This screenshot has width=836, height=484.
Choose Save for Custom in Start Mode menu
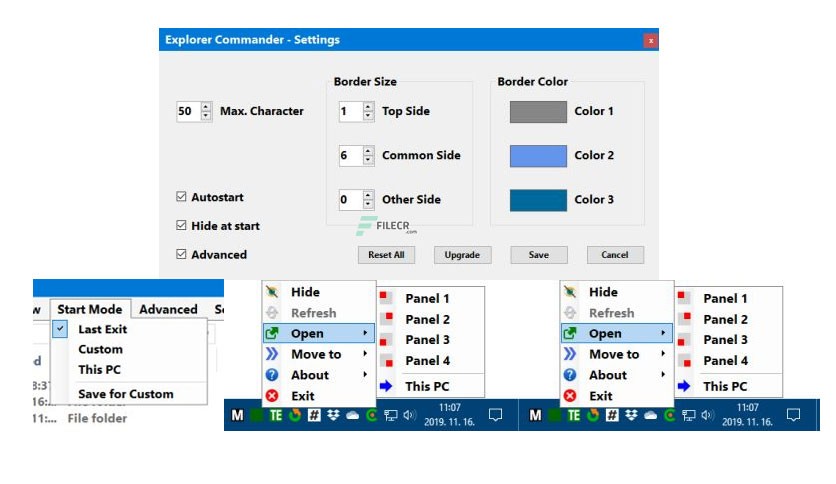(126, 394)
